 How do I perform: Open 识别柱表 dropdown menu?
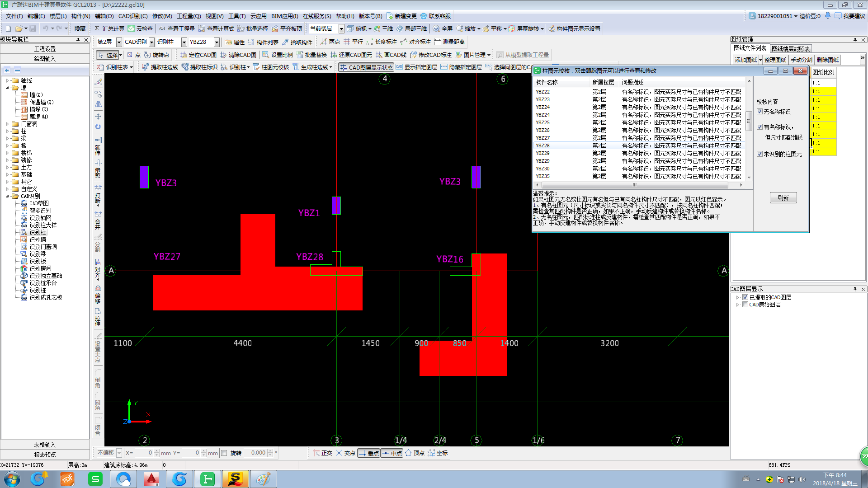[x=116, y=67]
